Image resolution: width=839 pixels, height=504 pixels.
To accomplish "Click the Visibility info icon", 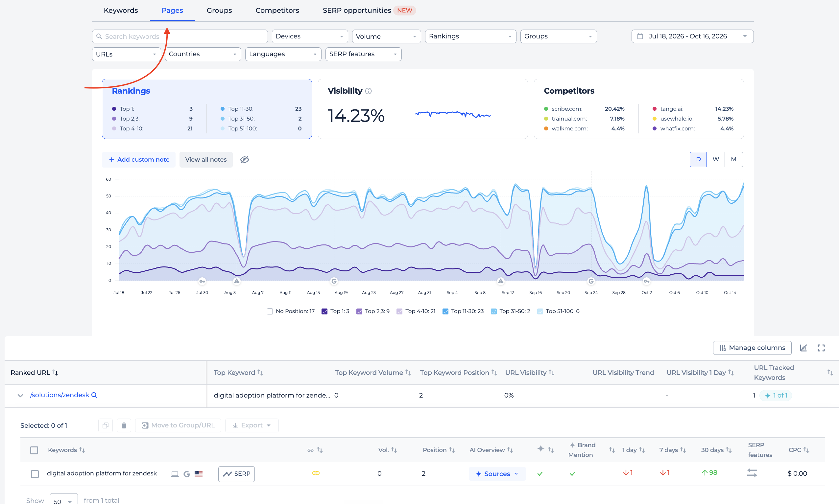I will 368,91.
